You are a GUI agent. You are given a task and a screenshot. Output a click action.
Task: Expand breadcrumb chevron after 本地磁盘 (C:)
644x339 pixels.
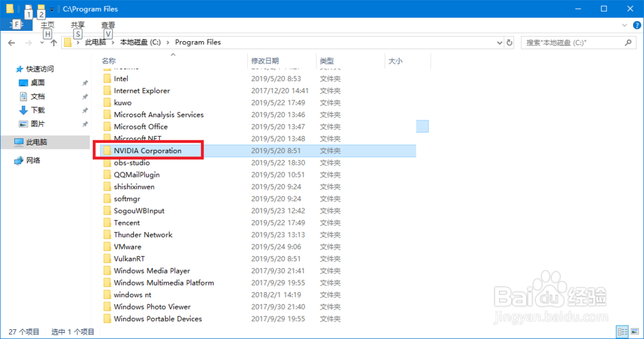pos(167,42)
